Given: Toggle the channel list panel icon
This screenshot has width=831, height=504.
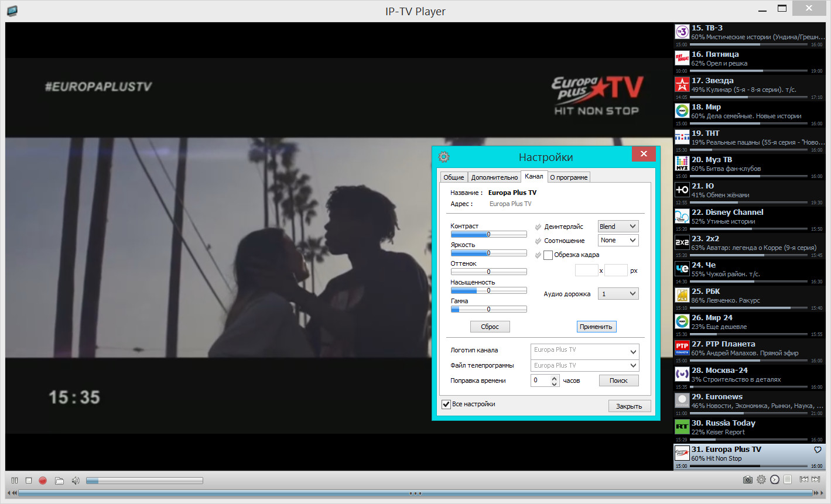Looking at the screenshot, I should point(788,479).
